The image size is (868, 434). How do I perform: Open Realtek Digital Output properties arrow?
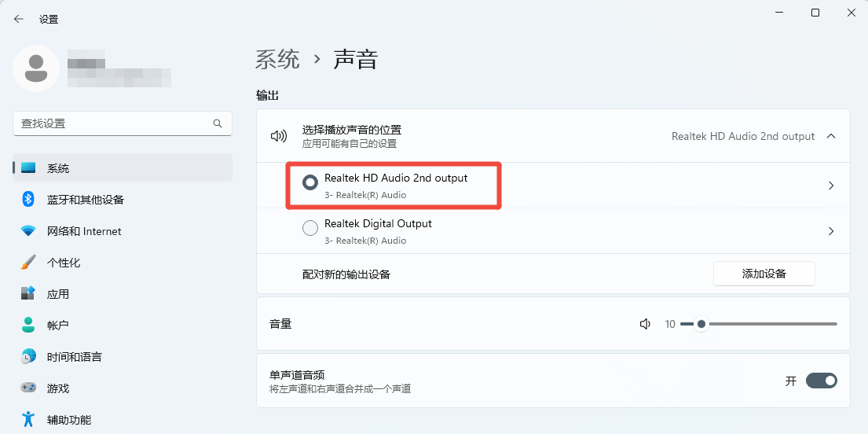click(x=831, y=231)
